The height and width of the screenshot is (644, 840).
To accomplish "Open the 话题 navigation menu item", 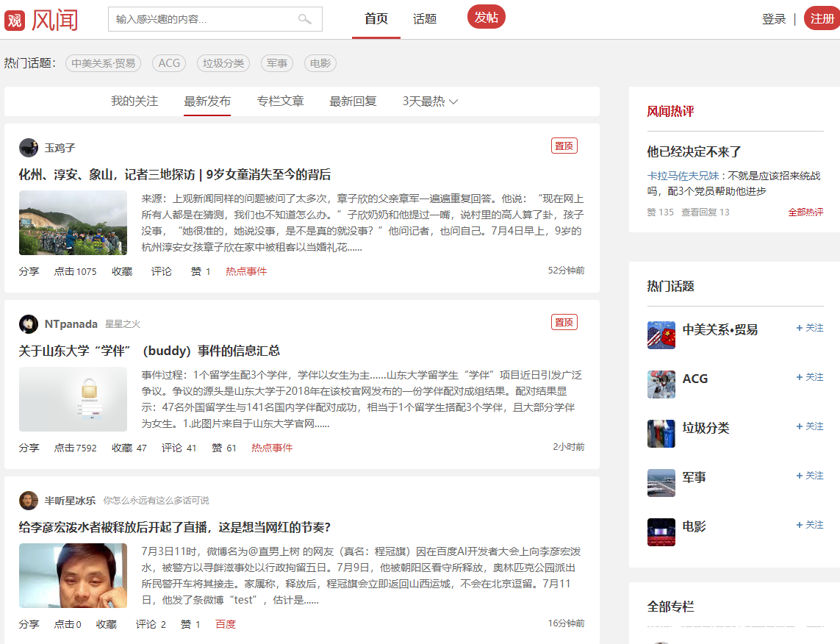I will point(425,19).
